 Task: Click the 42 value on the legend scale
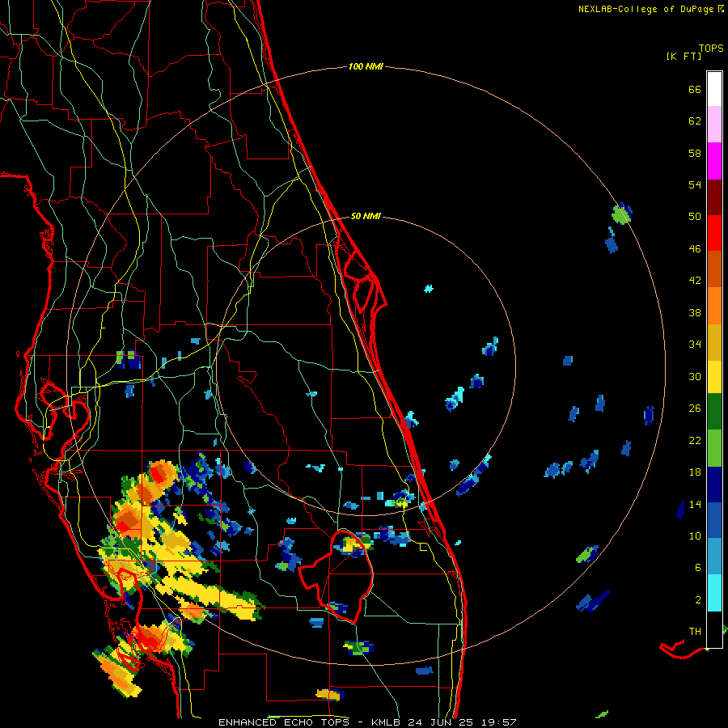pyautogui.click(x=695, y=281)
